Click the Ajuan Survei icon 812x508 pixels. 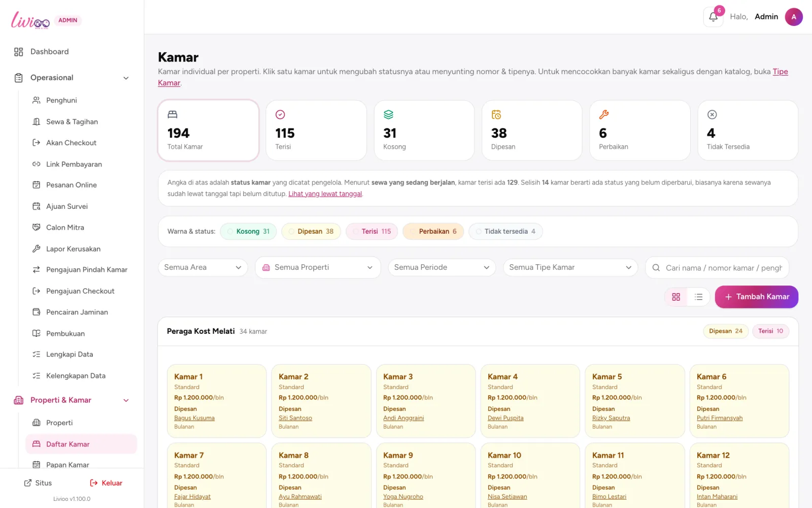37,206
